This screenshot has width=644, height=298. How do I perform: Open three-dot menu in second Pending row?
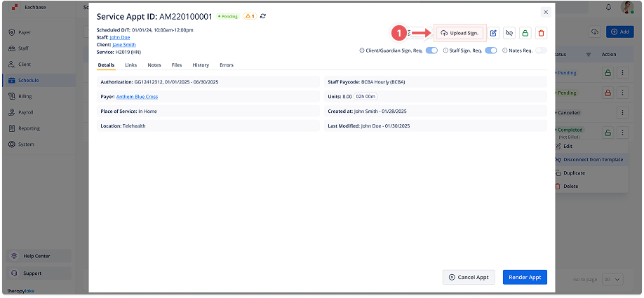(623, 93)
